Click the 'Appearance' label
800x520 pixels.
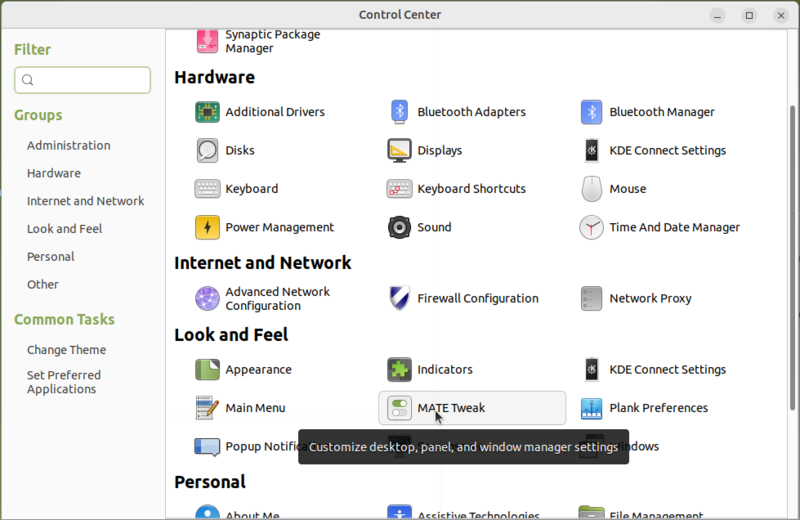[258, 369]
